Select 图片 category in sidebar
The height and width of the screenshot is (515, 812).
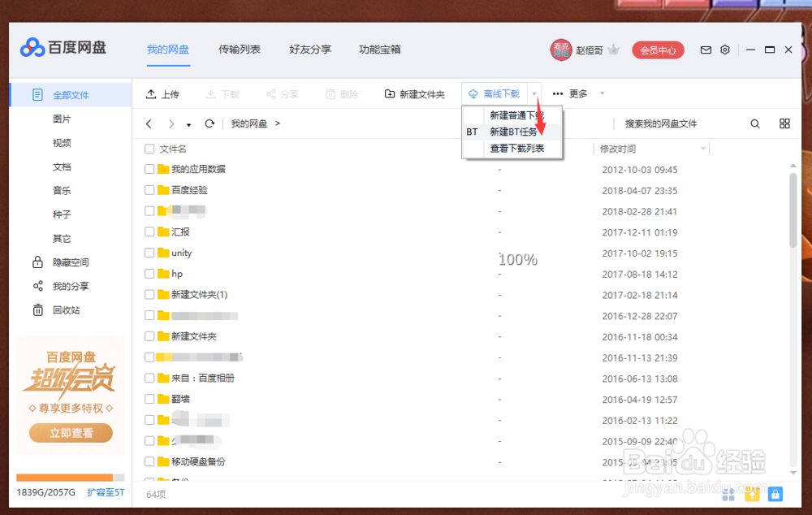pyautogui.click(x=62, y=119)
